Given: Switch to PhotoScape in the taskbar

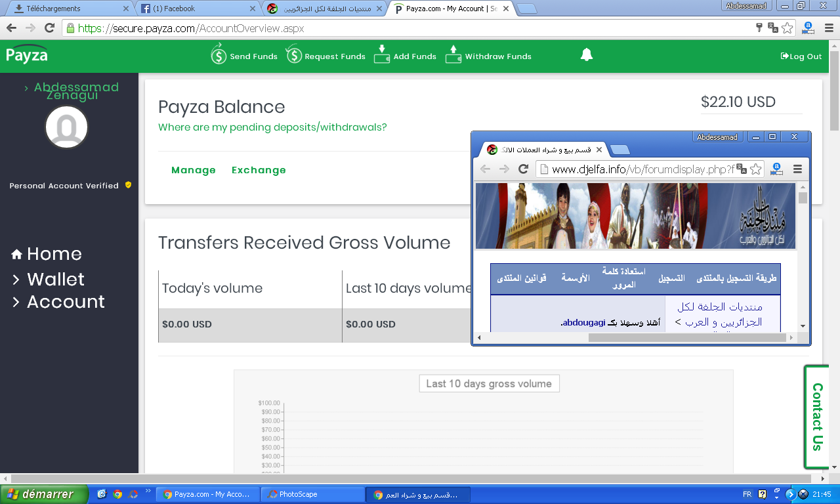Looking at the screenshot, I should click(312, 494).
